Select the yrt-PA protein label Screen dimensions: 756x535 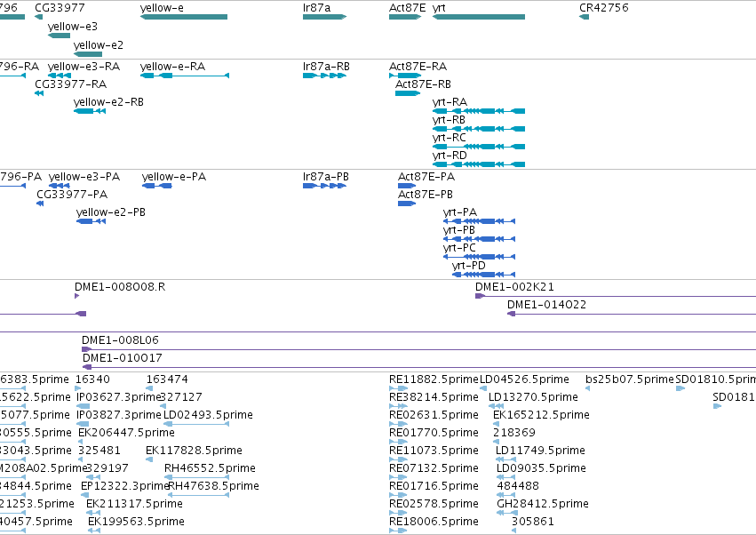[x=460, y=212]
